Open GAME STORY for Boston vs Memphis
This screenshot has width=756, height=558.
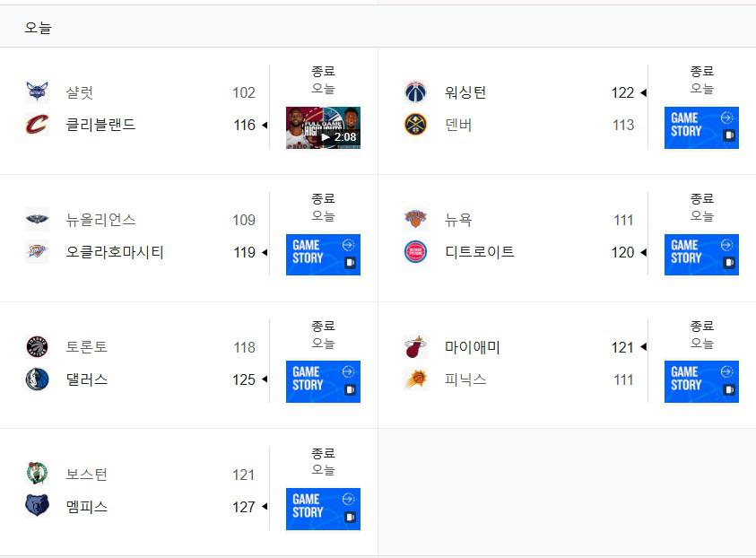point(323,509)
